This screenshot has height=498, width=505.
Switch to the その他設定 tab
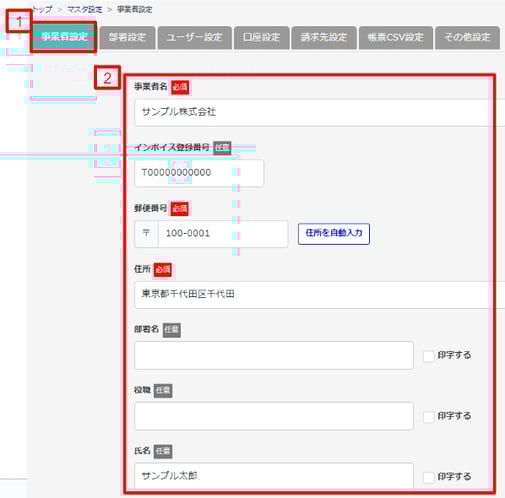pyautogui.click(x=467, y=37)
